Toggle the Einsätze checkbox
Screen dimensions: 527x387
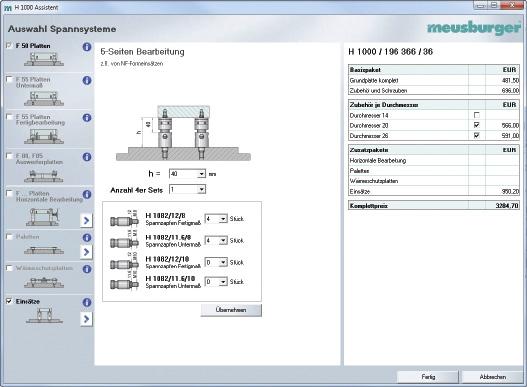9,301
